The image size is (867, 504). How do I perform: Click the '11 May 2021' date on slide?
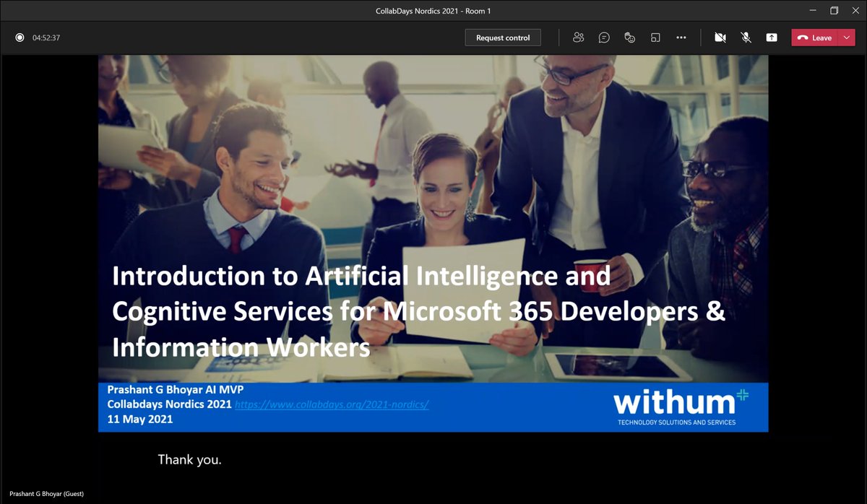click(x=140, y=419)
